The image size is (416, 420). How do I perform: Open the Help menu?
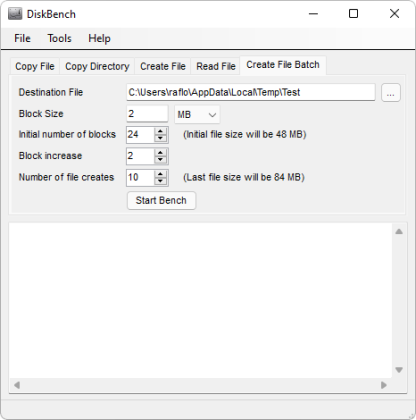pyautogui.click(x=99, y=38)
